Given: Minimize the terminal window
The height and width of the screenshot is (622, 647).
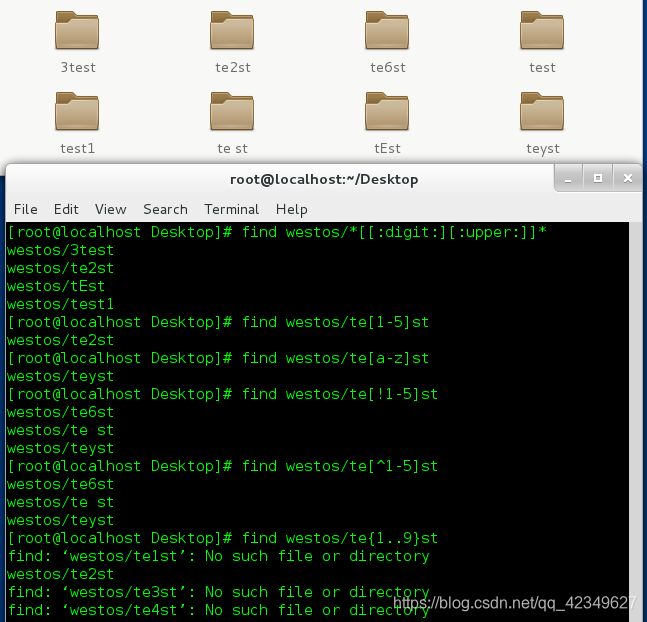Looking at the screenshot, I should [x=568, y=179].
